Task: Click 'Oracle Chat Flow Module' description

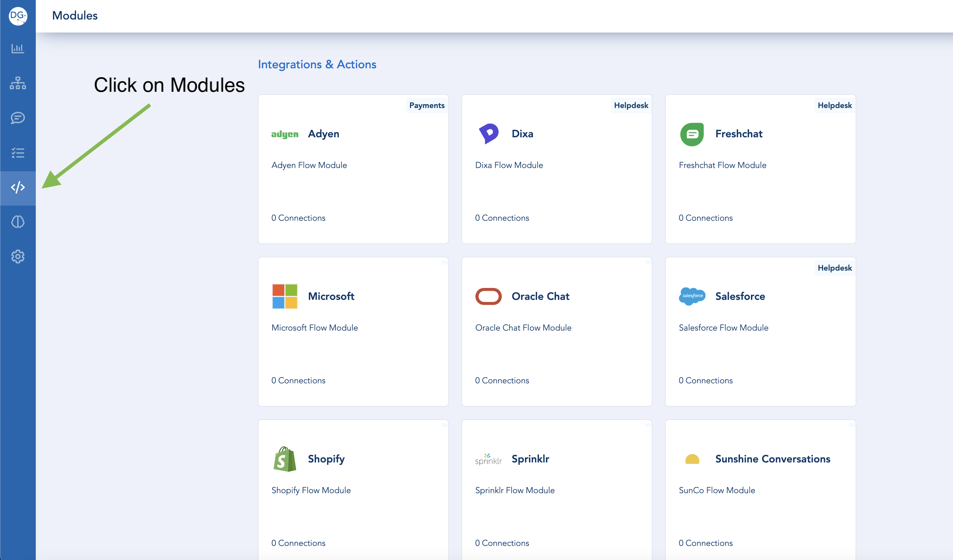Action: (523, 328)
